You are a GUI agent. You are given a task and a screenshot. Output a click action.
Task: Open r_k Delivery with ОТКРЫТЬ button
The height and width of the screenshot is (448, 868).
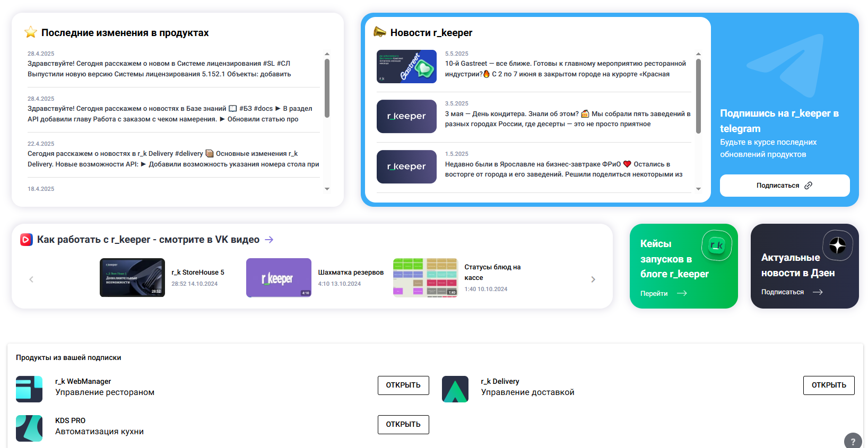829,385
